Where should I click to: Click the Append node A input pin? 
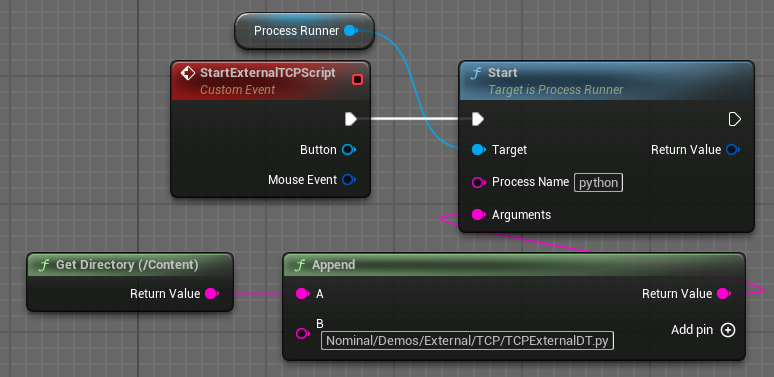coord(302,294)
